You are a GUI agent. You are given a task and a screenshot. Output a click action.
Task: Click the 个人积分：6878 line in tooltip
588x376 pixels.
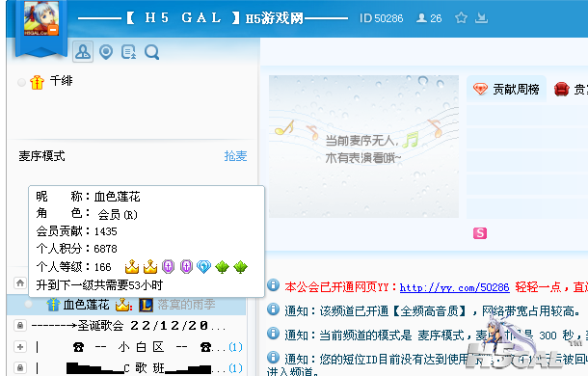click(x=76, y=249)
